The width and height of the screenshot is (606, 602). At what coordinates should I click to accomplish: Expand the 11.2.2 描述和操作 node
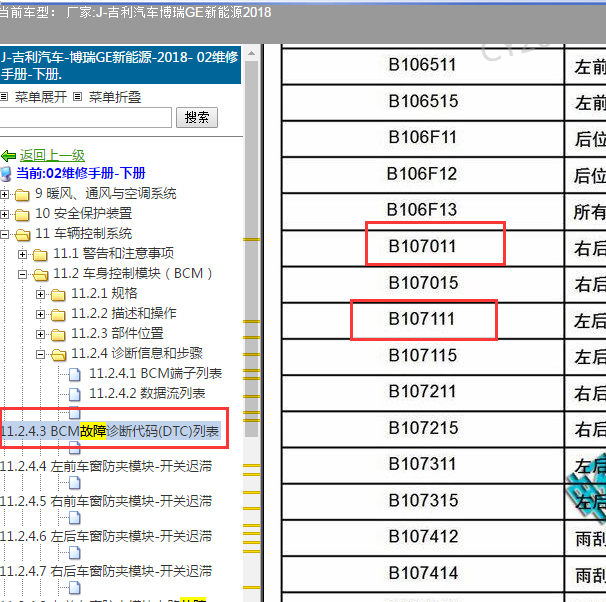click(40, 314)
